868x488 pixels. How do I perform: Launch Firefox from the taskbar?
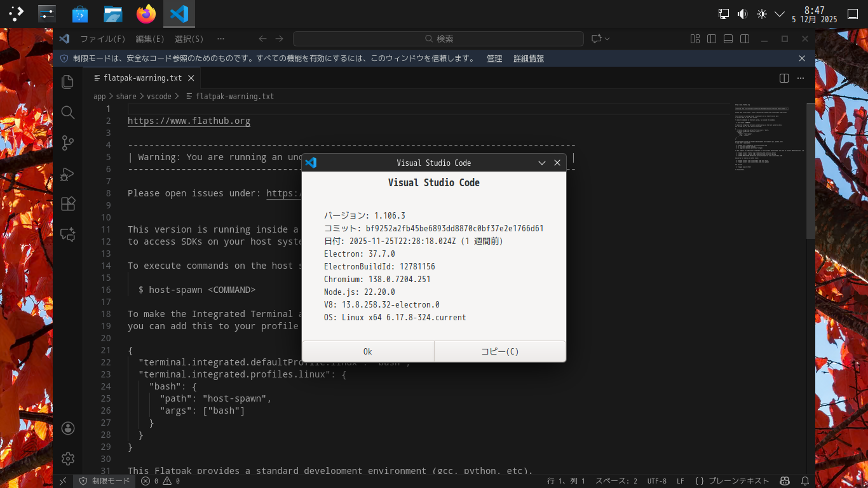pyautogui.click(x=146, y=13)
